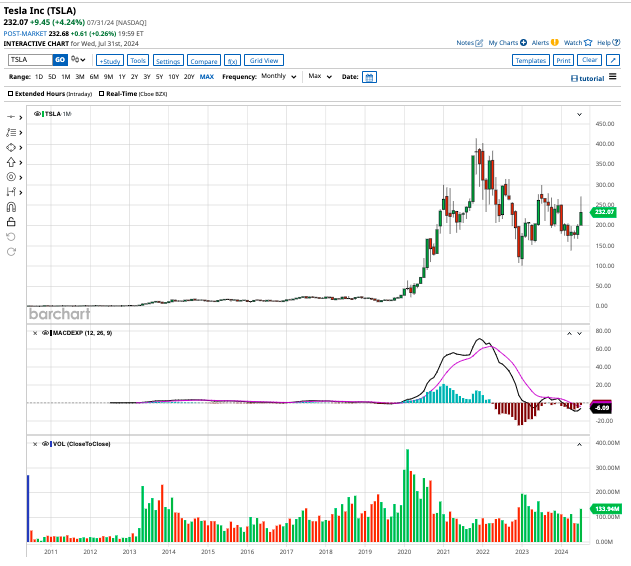This screenshot has width=631, height=566.
Task: Select the 5Y range option
Action: [x=159, y=77]
